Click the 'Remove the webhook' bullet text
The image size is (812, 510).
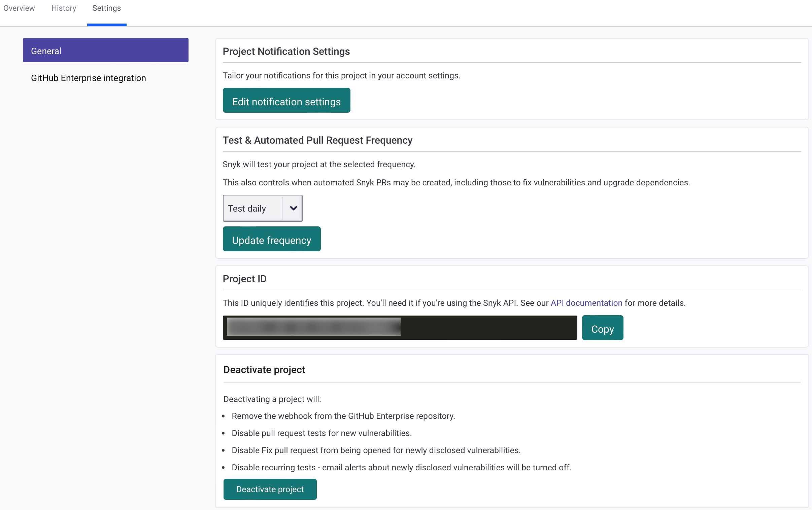(343, 416)
